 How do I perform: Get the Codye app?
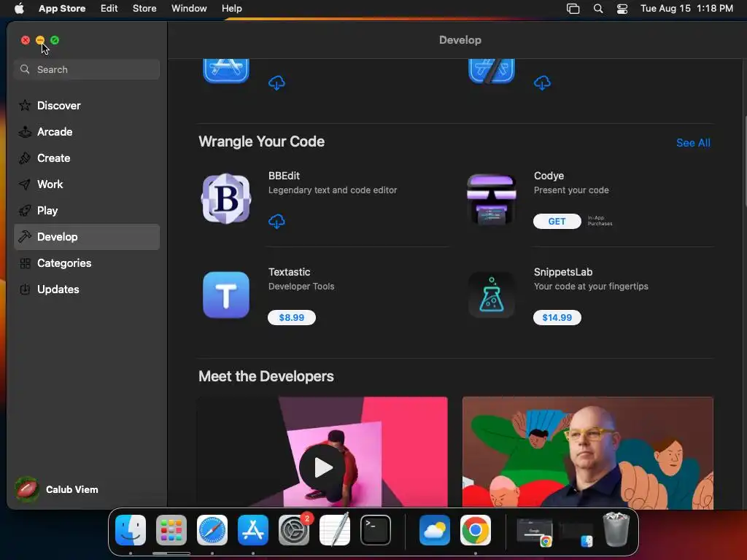tap(557, 222)
